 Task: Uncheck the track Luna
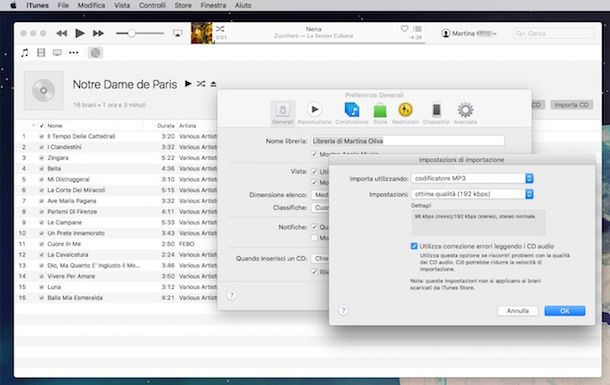41,287
